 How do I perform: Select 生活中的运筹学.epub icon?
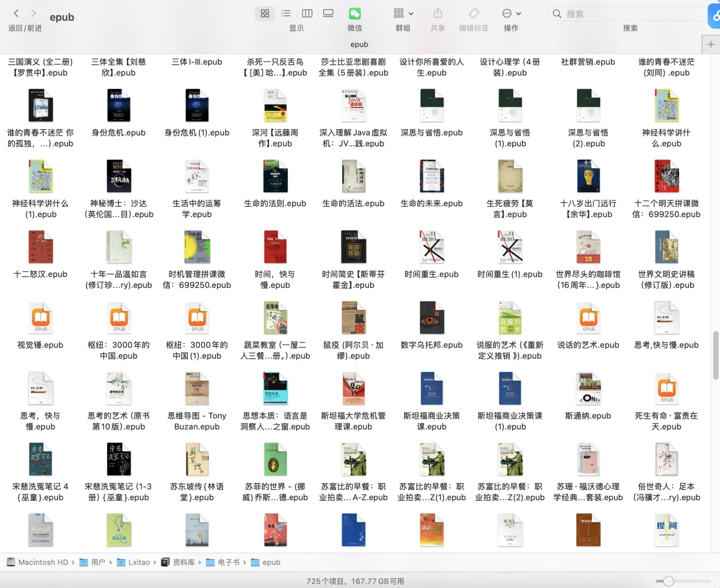[x=197, y=176]
